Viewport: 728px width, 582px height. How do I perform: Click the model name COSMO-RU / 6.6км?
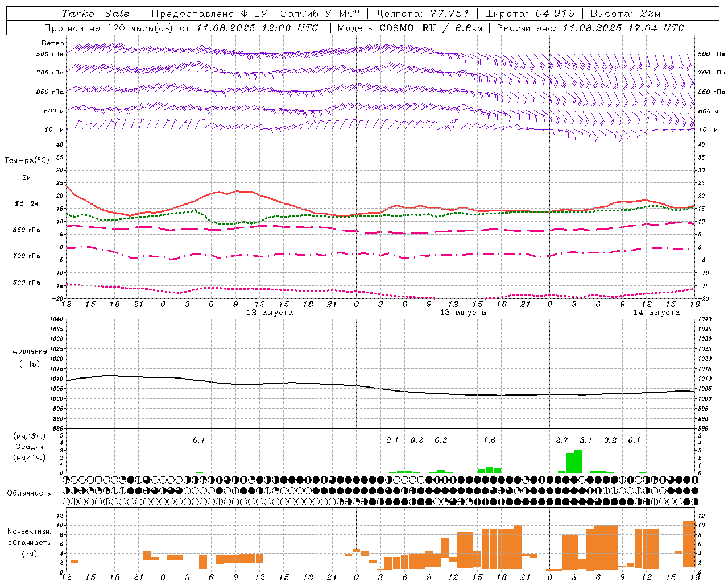(430, 28)
